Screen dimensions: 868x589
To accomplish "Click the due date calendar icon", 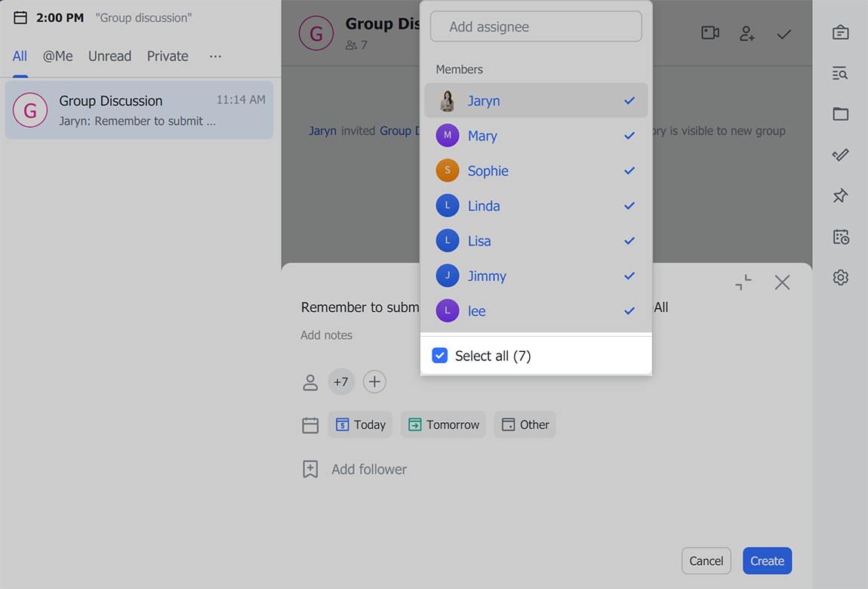I will [x=310, y=425].
